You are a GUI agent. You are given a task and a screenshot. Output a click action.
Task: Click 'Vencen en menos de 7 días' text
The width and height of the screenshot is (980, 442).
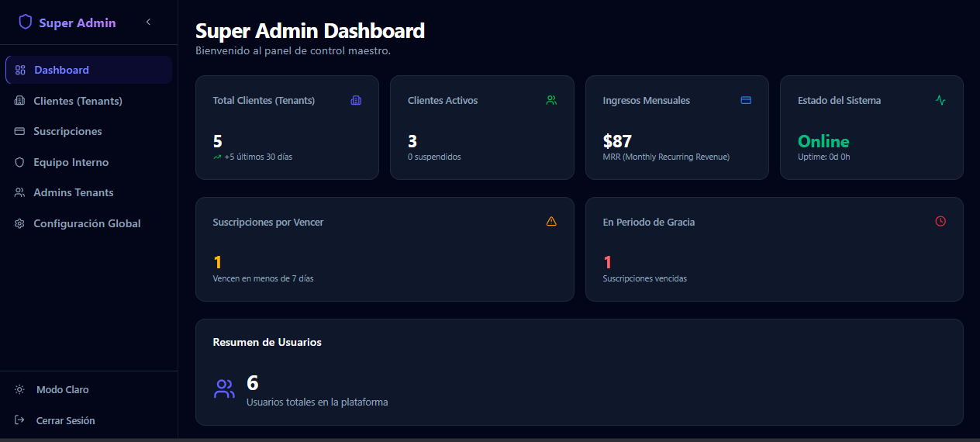click(264, 278)
